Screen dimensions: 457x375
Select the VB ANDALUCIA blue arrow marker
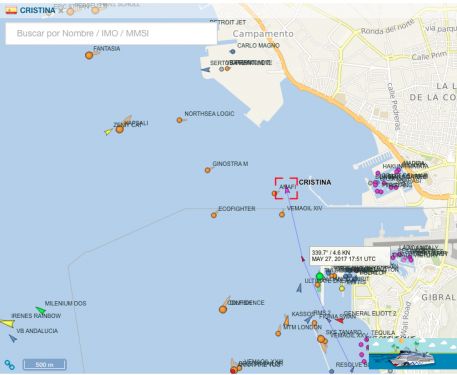coord(13,338)
